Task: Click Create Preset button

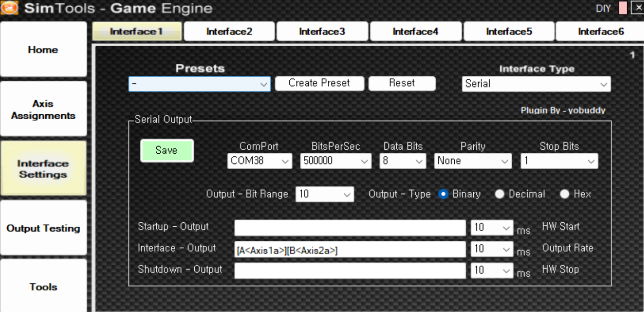Action: [319, 83]
